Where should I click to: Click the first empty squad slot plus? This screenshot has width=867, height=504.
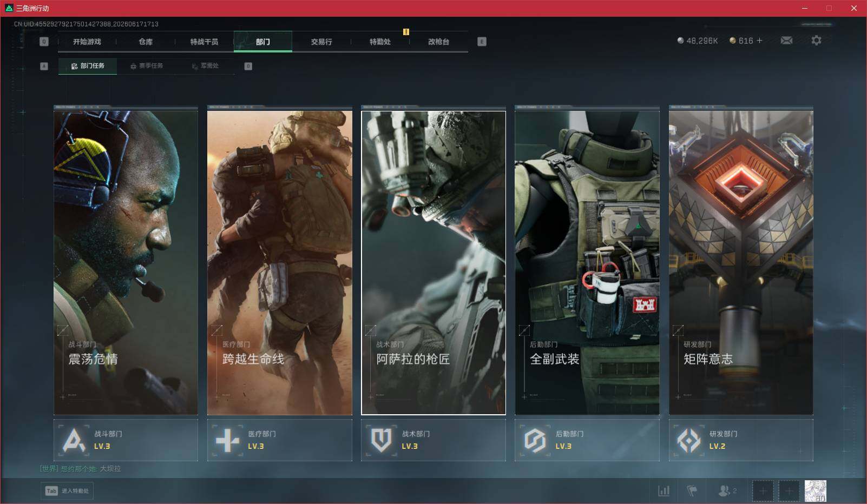point(763,491)
